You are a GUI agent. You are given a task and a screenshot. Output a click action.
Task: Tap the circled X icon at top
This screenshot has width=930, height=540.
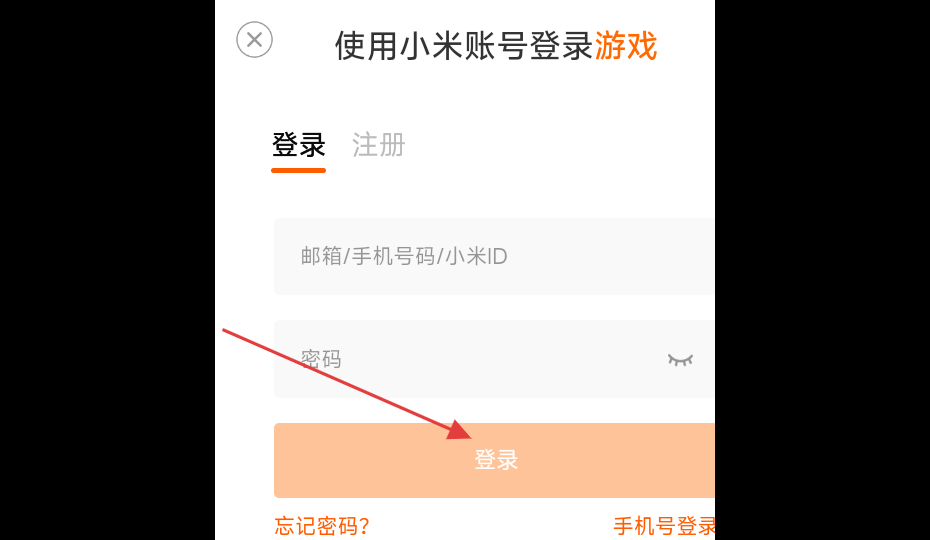(x=254, y=40)
